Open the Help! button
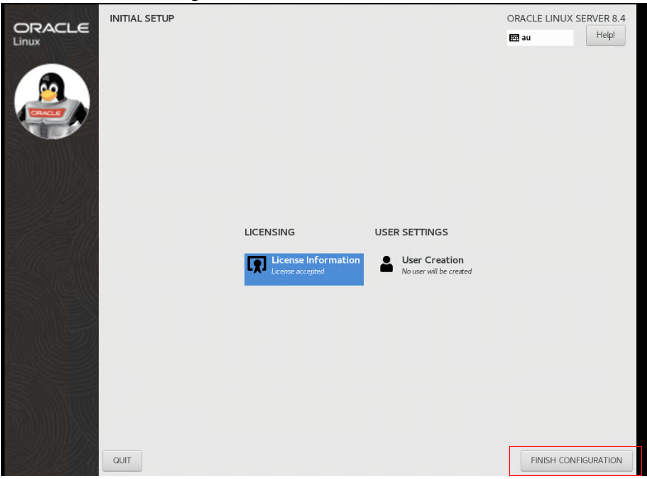The width and height of the screenshot is (647, 479). 605,35
